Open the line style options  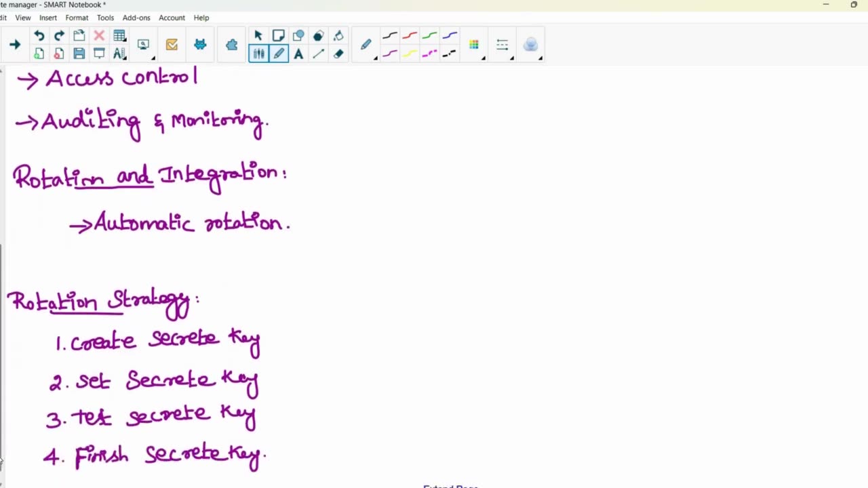click(x=502, y=45)
